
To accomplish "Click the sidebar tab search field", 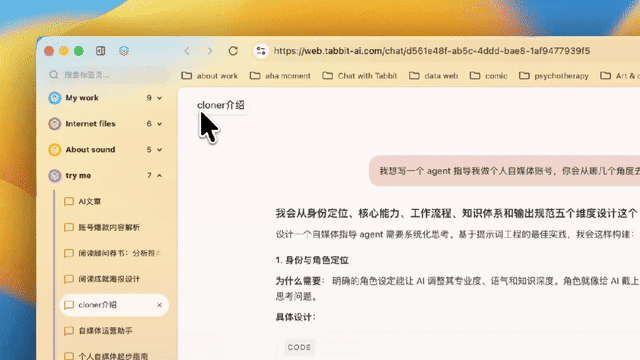I will (108, 75).
